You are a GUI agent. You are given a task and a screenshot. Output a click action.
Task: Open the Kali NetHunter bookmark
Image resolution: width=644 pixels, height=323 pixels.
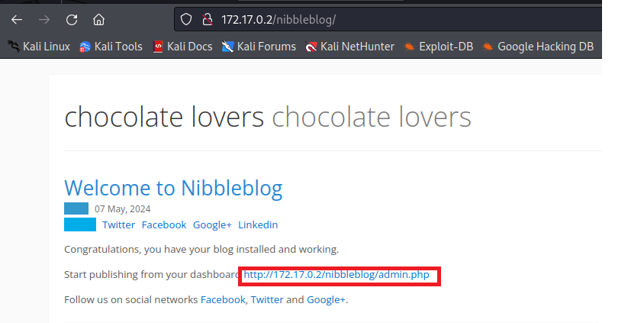[349, 47]
